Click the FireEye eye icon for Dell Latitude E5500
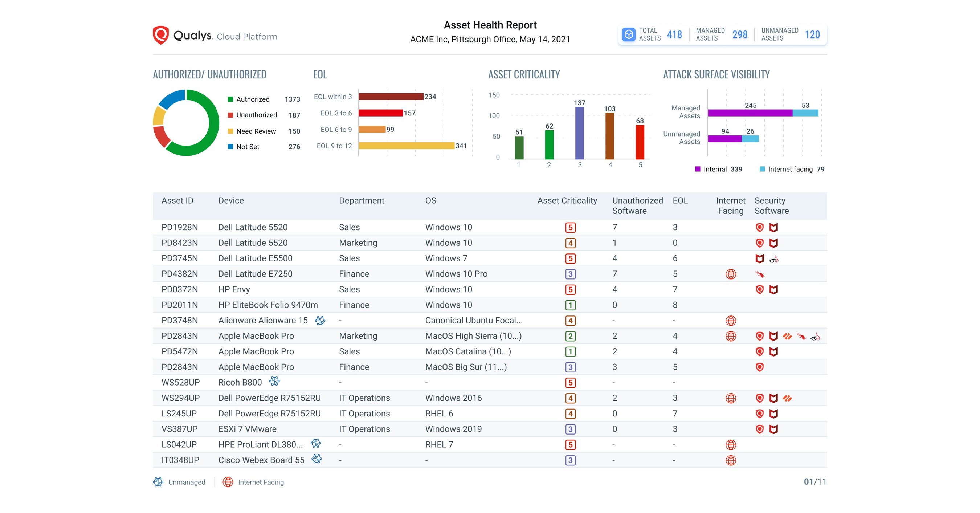 click(x=775, y=259)
